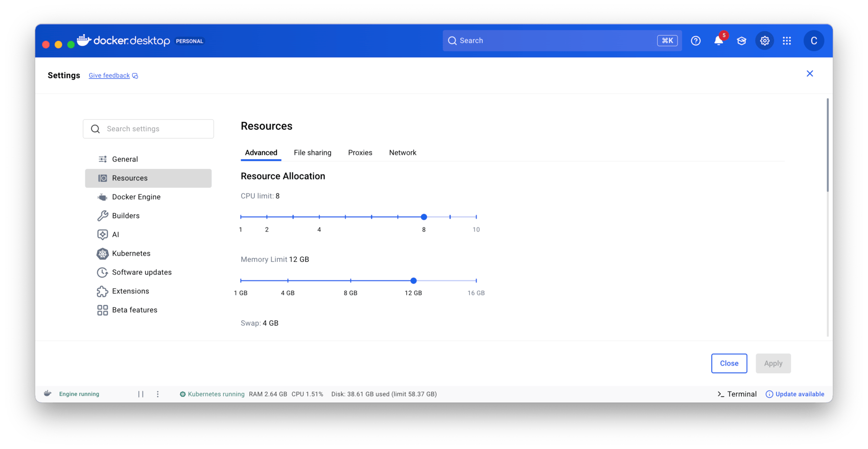Switch to the File sharing tab
This screenshot has height=449, width=868.
click(312, 152)
